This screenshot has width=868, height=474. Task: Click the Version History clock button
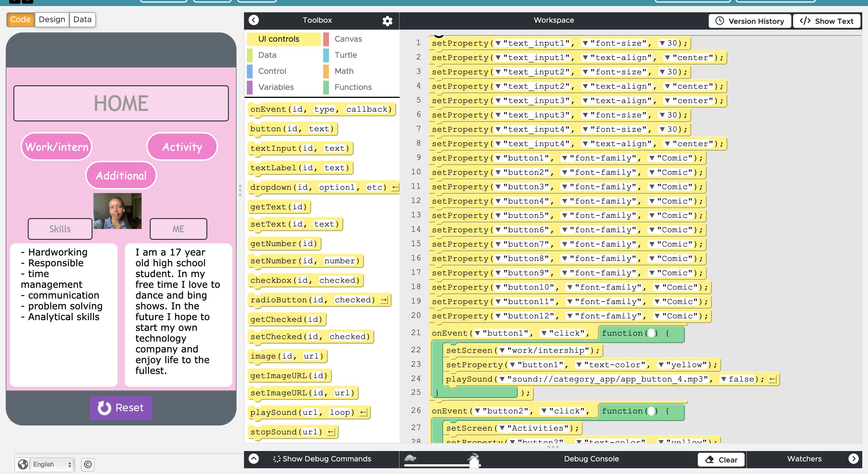749,21
